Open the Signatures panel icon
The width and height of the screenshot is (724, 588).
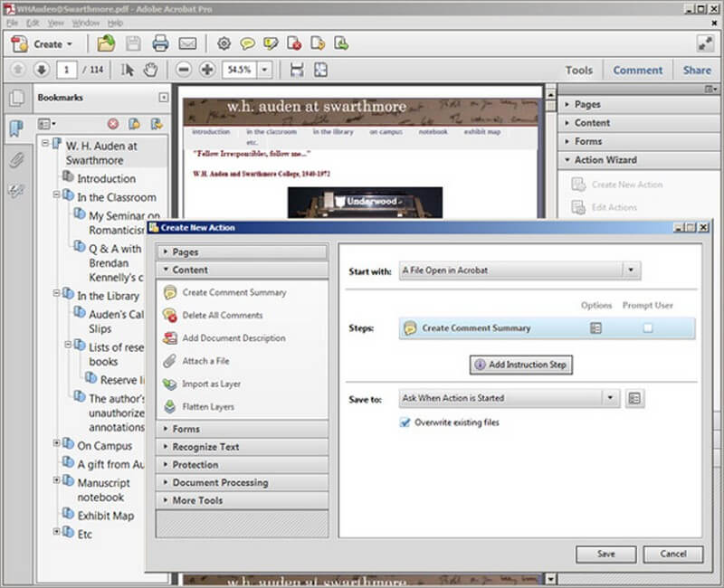(16, 191)
